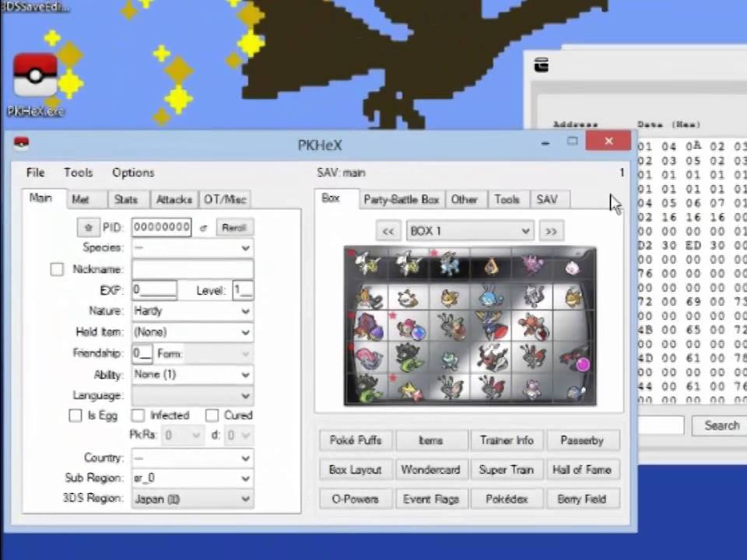Switch to the Party-Battle Box tab
747x560 pixels.
[401, 200]
